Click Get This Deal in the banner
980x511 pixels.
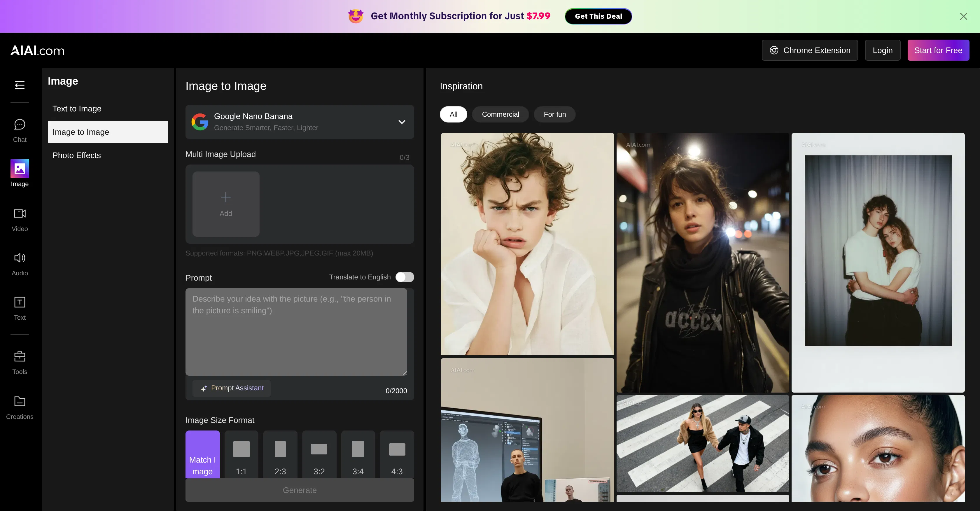[598, 16]
